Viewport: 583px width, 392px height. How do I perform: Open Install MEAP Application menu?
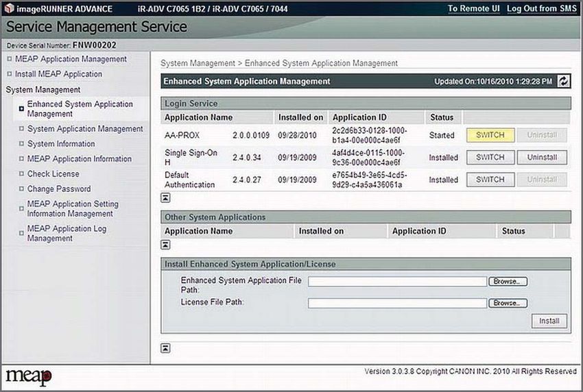(x=58, y=74)
